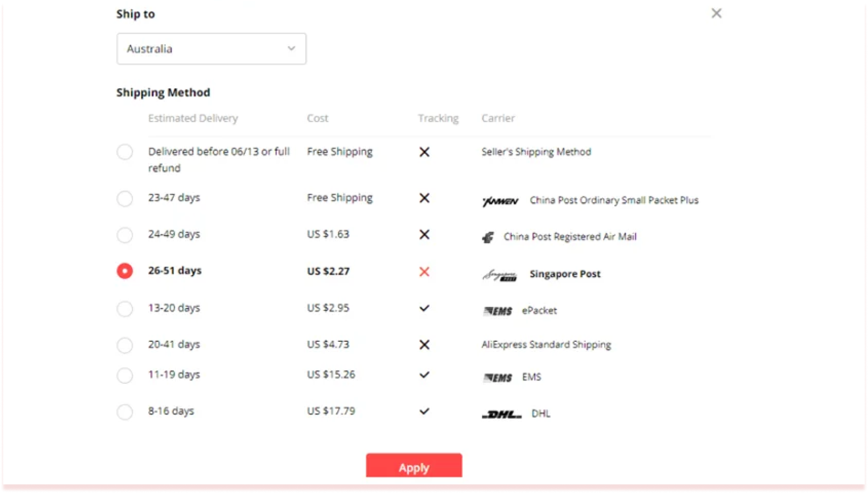Click the selected red radio indicator

[124, 271]
